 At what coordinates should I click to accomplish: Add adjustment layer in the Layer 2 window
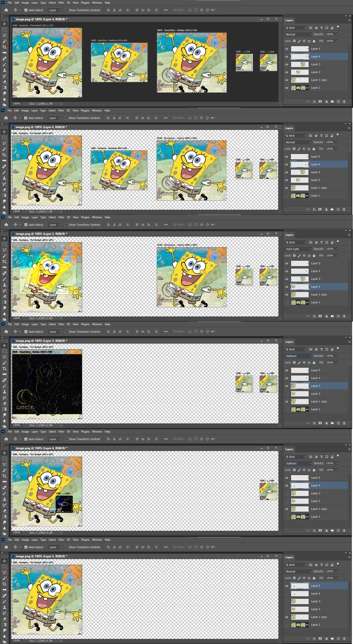(x=326, y=316)
